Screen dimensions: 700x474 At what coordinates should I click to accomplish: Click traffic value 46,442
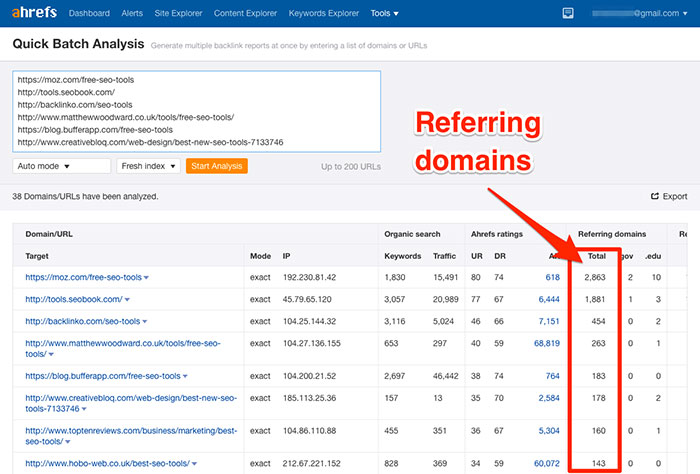tap(446, 376)
